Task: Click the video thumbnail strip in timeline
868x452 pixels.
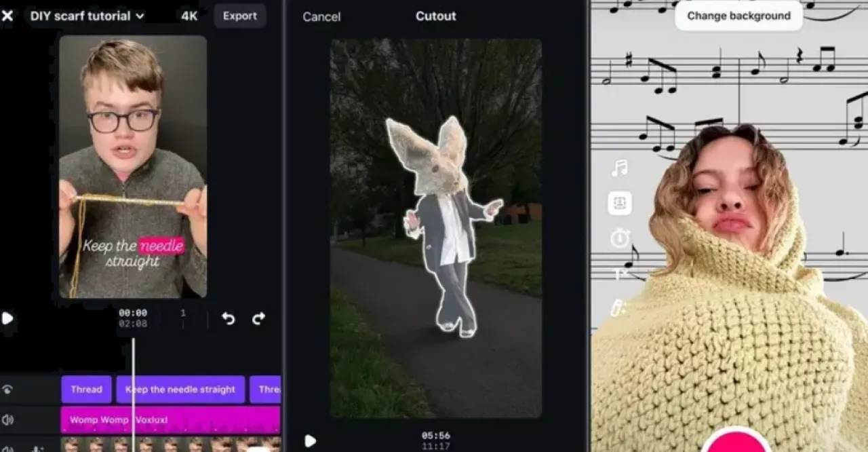Action: [170, 444]
